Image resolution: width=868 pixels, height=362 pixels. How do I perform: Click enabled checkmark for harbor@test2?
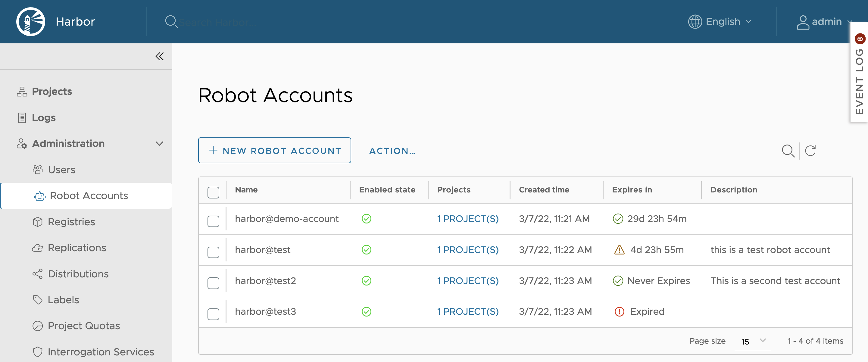point(366,281)
